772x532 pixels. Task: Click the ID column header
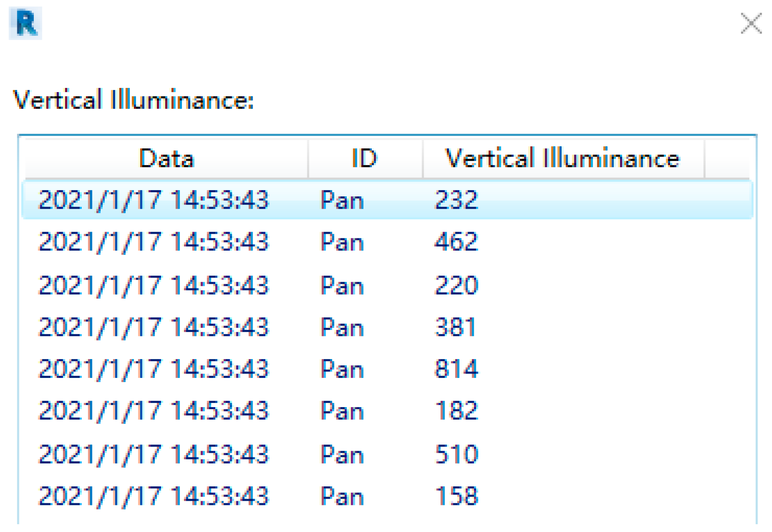coord(364,159)
